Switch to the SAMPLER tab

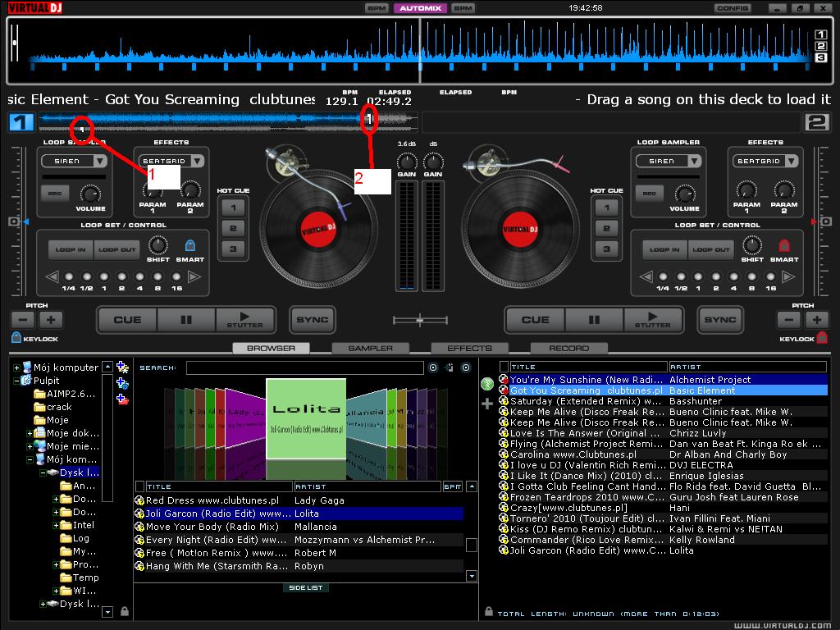click(370, 348)
